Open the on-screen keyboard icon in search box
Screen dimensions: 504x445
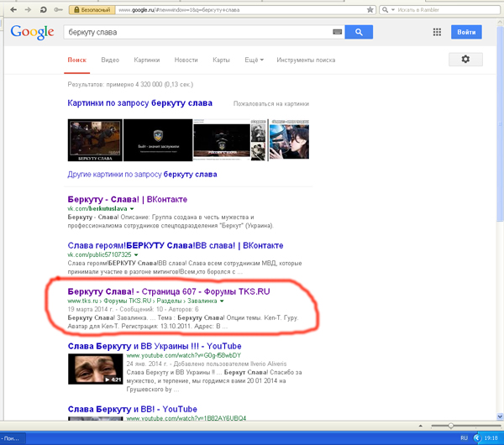(337, 32)
